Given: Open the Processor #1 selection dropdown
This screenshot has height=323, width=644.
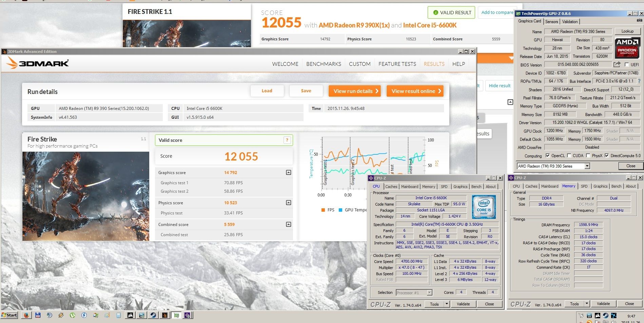Looking at the screenshot, I should coord(429,292).
